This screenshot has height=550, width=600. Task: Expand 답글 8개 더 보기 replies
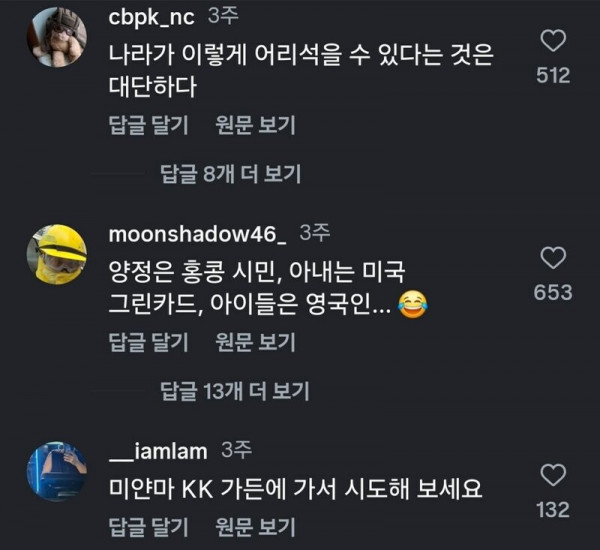point(231,174)
